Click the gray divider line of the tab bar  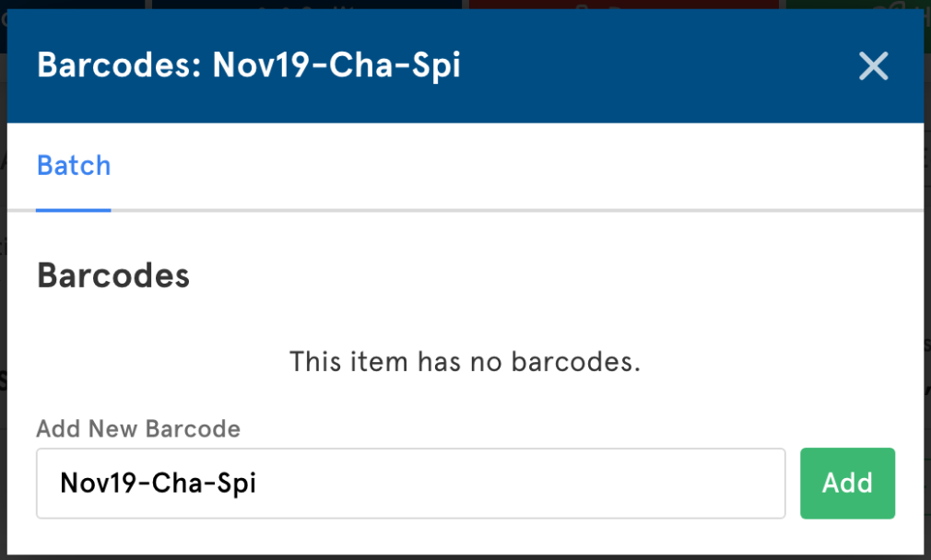pyautogui.click(x=516, y=210)
